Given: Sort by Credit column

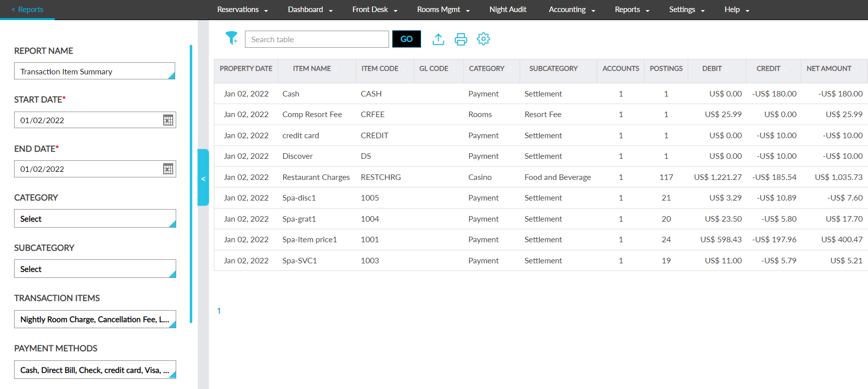Looking at the screenshot, I should 769,69.
